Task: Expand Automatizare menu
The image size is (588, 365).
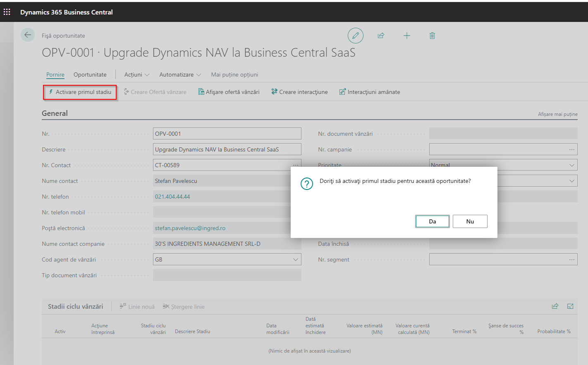Action: pyautogui.click(x=180, y=74)
